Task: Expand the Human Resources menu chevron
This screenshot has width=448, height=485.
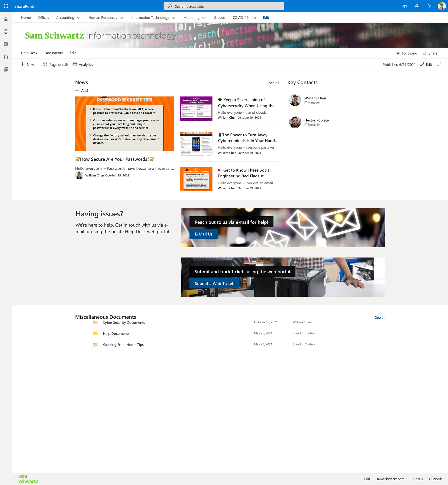Action: coord(122,18)
